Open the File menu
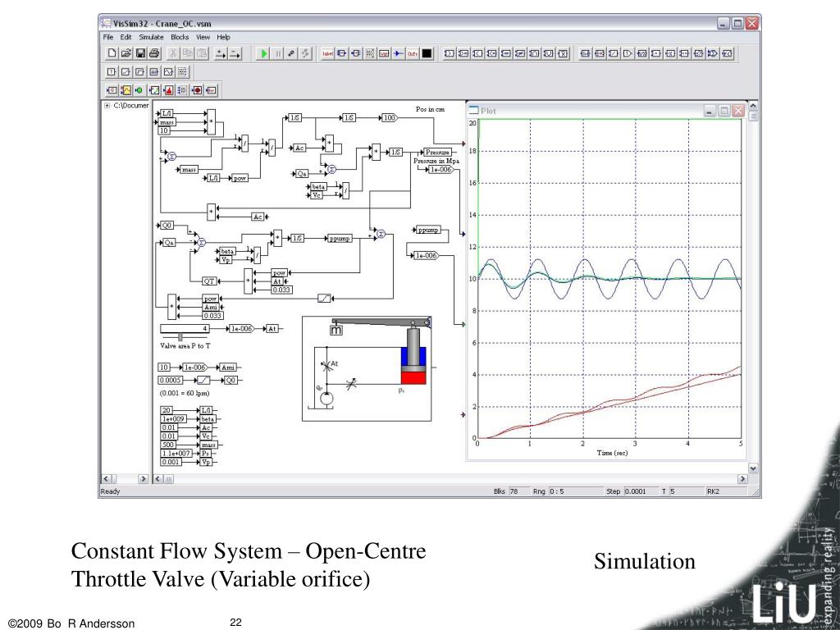Screen dimensions: 840x630 (107, 37)
